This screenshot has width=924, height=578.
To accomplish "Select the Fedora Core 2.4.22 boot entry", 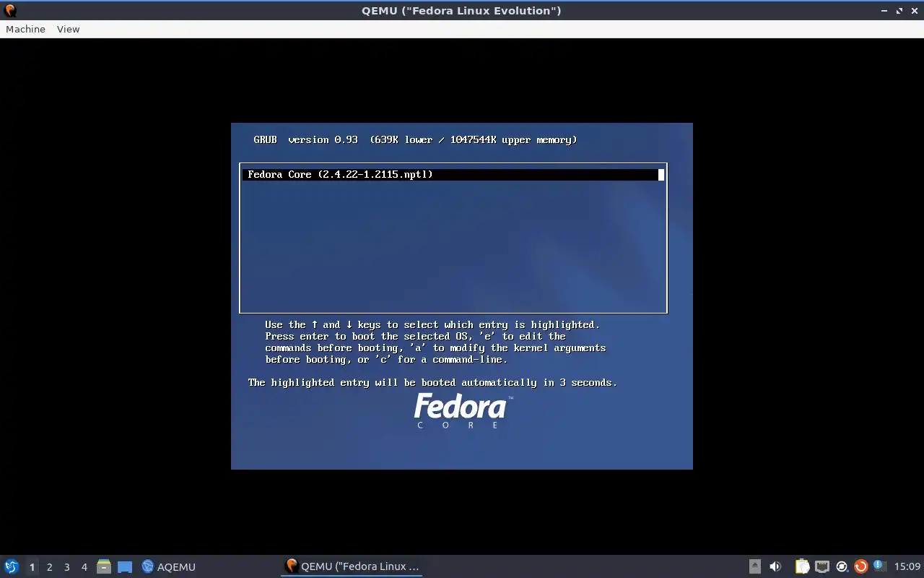I will coord(453,174).
